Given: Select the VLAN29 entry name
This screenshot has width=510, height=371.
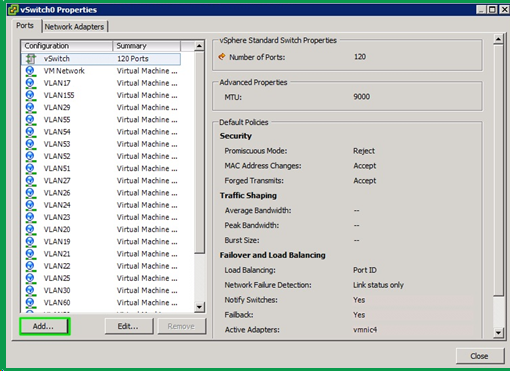Looking at the screenshot, I should 57,107.
